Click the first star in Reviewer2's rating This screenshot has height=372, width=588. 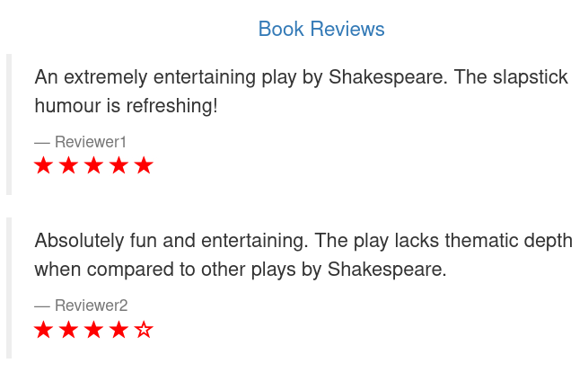click(43, 330)
